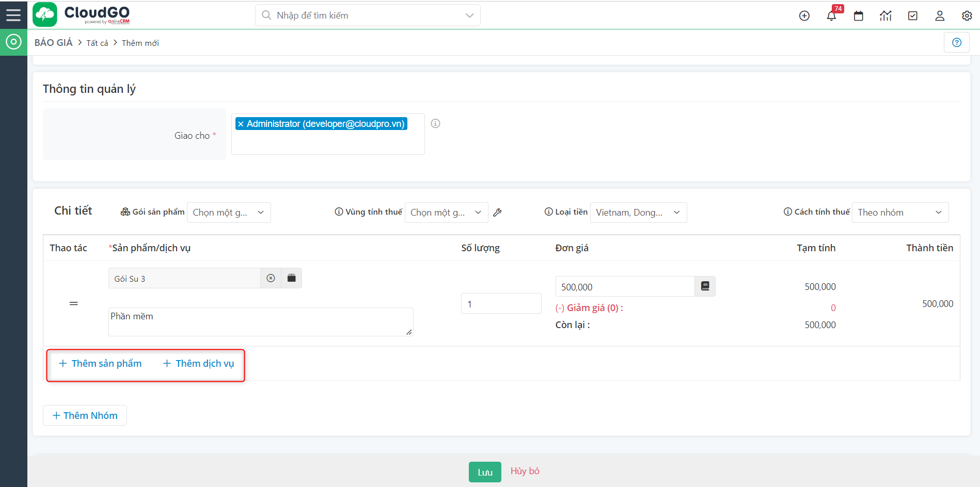Open price book icon next to unit price

[705, 286]
